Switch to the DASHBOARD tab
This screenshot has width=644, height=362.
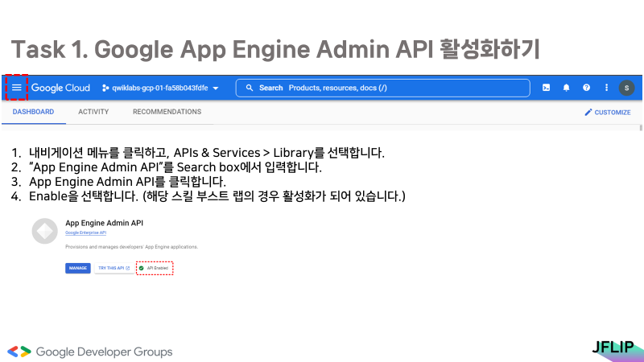(33, 112)
